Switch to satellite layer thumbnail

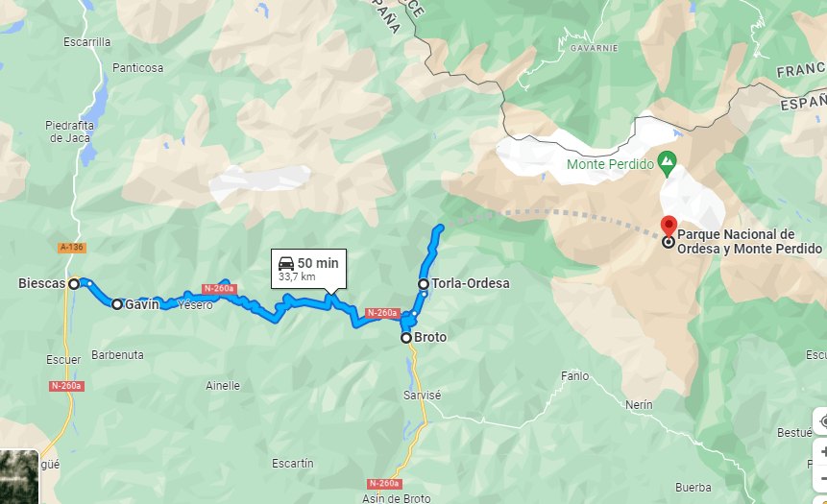pos(19,476)
